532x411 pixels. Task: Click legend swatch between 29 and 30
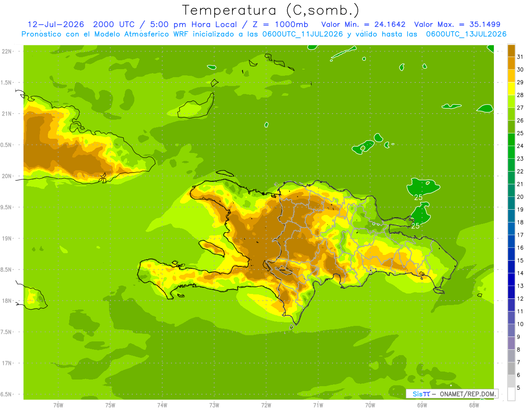pos(511,76)
